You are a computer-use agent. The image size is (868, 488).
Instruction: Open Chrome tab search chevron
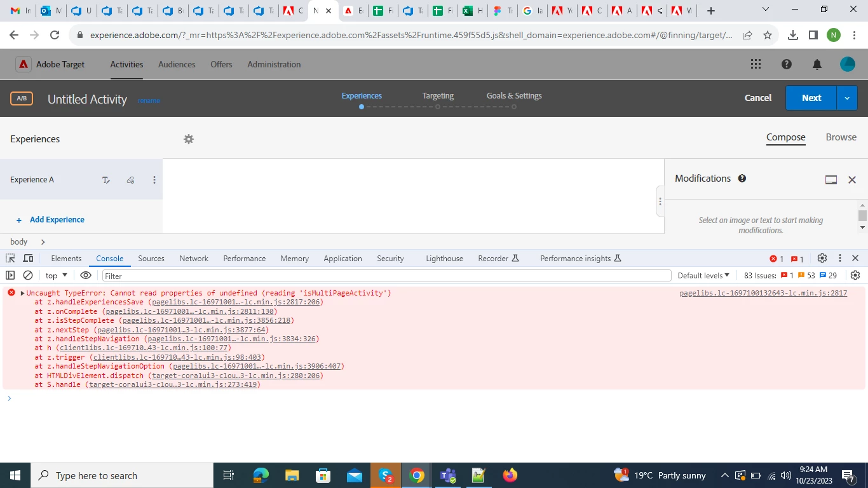(766, 10)
